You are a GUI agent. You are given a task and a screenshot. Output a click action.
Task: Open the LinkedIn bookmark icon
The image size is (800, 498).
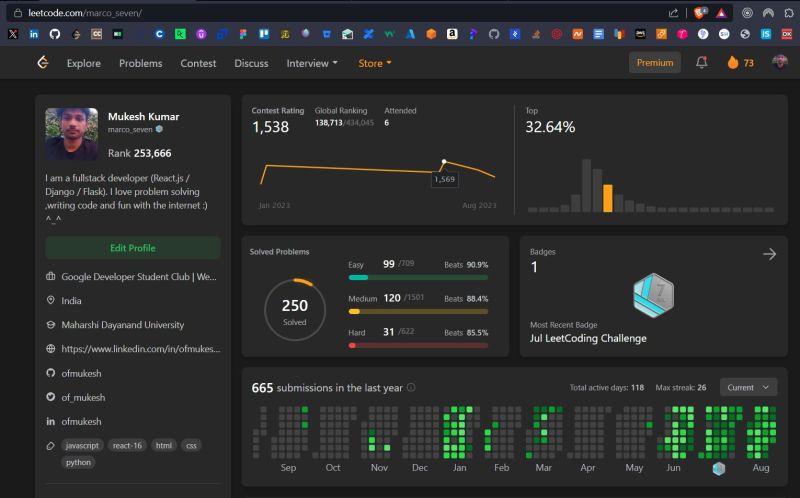click(x=34, y=34)
